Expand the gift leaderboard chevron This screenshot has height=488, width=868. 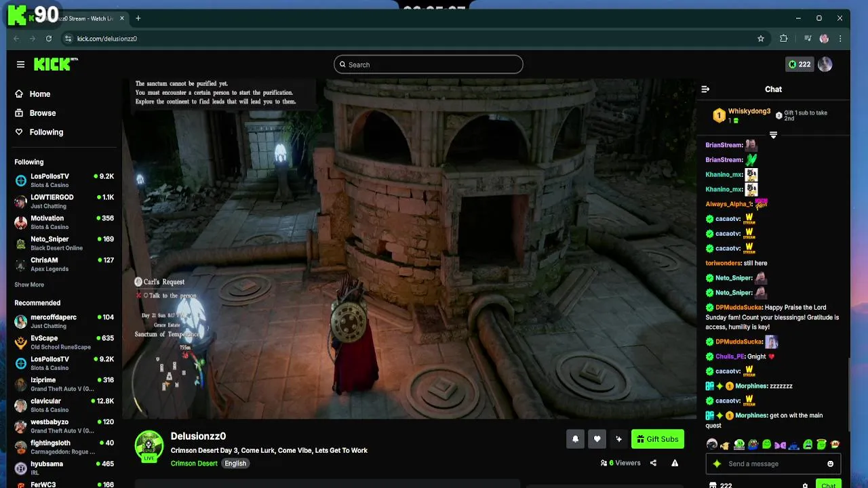(773, 135)
